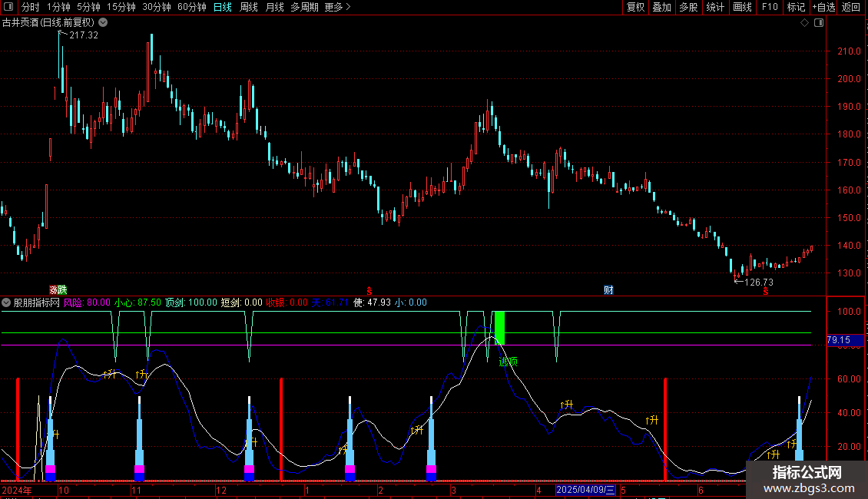Click the green 逃顶 signal label

(508, 362)
